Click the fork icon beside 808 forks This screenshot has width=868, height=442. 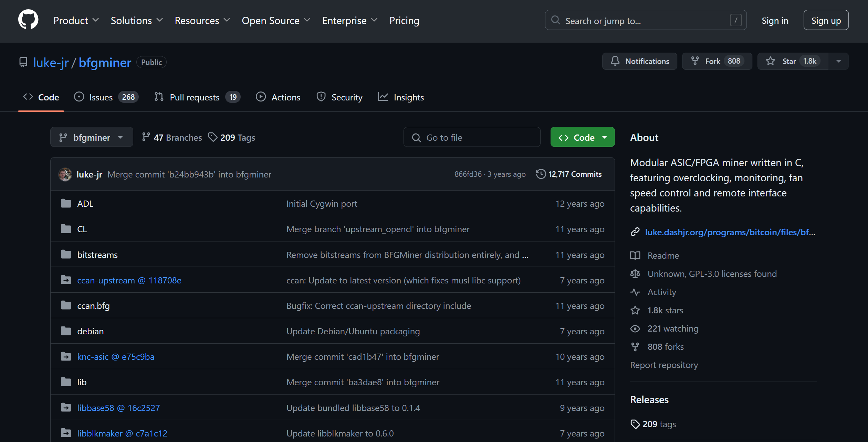pyautogui.click(x=635, y=347)
